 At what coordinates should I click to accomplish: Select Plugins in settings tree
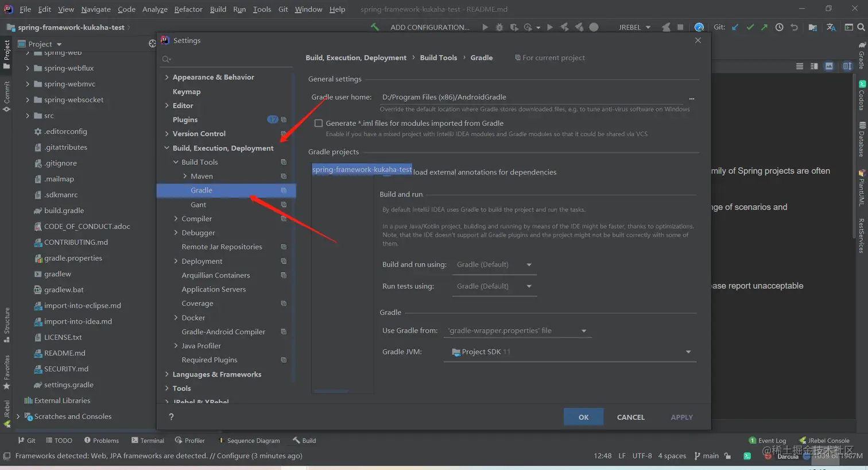click(x=185, y=120)
